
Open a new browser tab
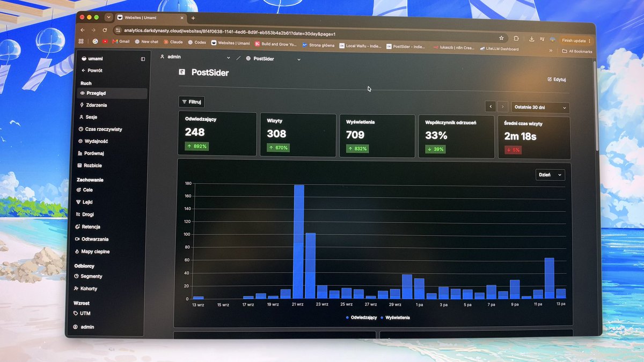tap(193, 18)
